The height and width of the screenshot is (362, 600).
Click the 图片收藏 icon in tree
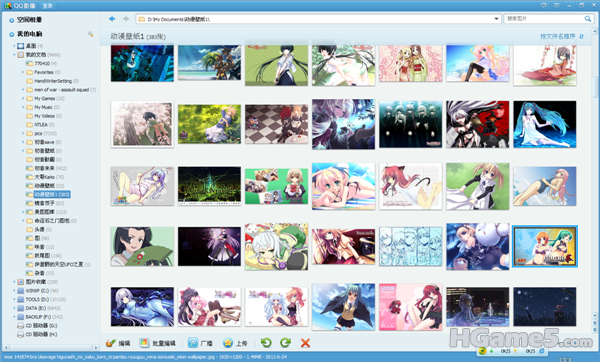[21, 282]
